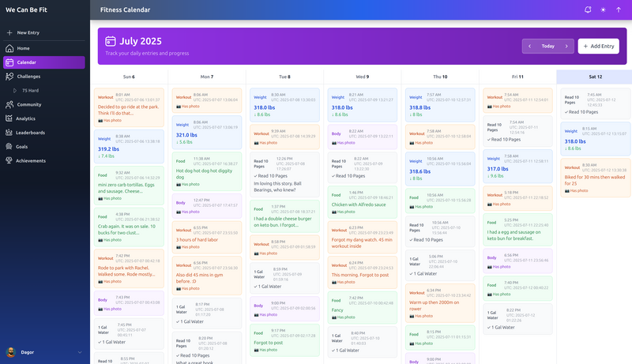Open 'Hot dog hot dog hot diggity dog' entry

[207, 171]
